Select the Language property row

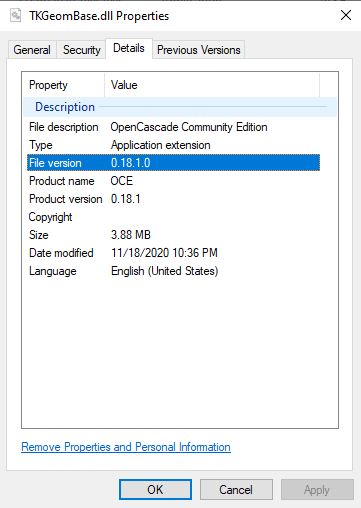173,271
